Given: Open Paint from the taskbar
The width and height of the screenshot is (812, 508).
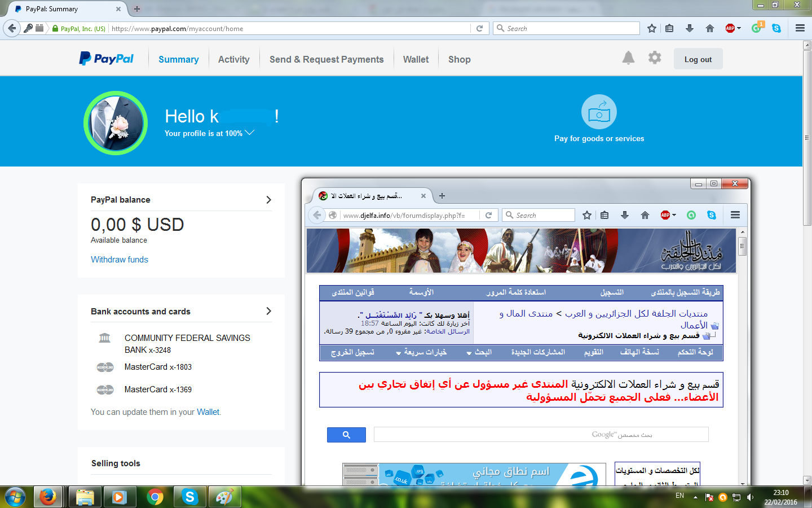Looking at the screenshot, I should click(224, 497).
